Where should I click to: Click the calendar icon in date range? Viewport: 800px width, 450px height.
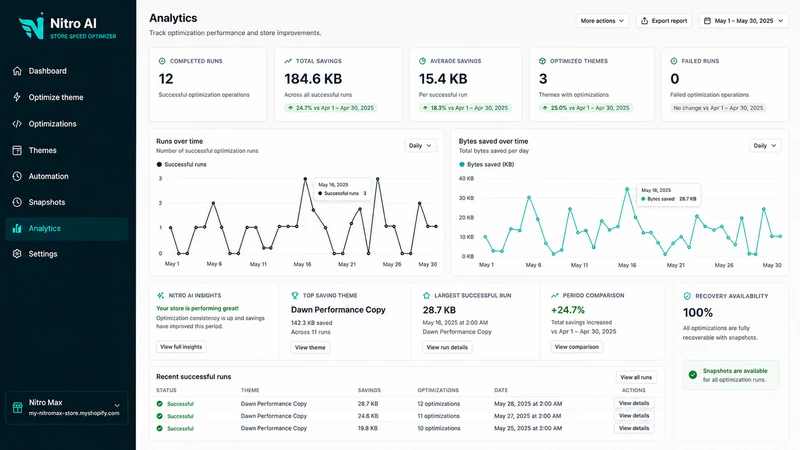[707, 21]
